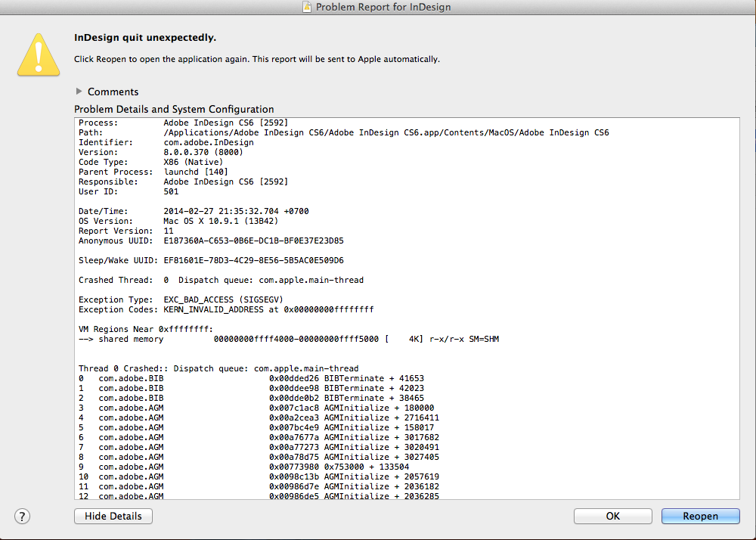Click the 'X86 (Native)' code type line
The height and width of the screenshot is (540, 756).
(151, 162)
